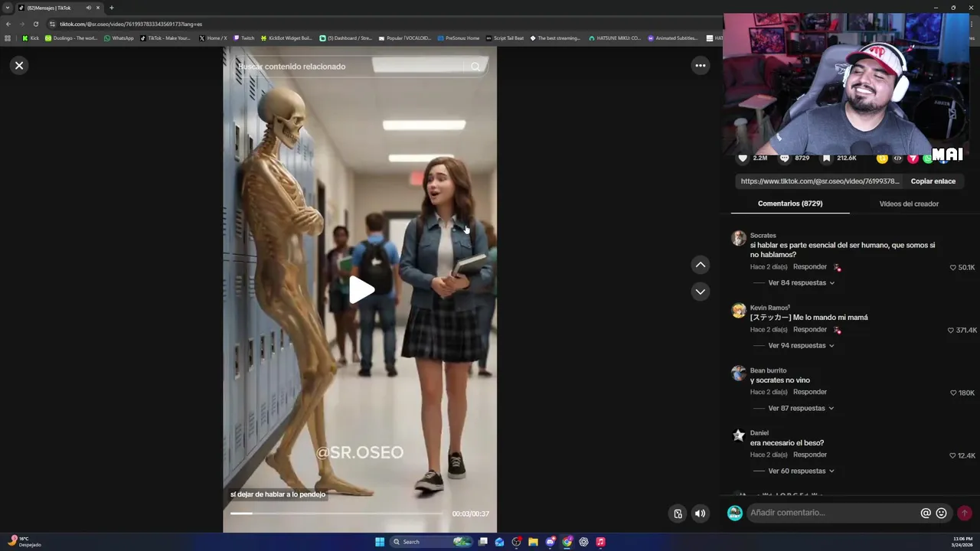Open Kevin Ramos profile name
980x551 pixels.
coord(769,308)
